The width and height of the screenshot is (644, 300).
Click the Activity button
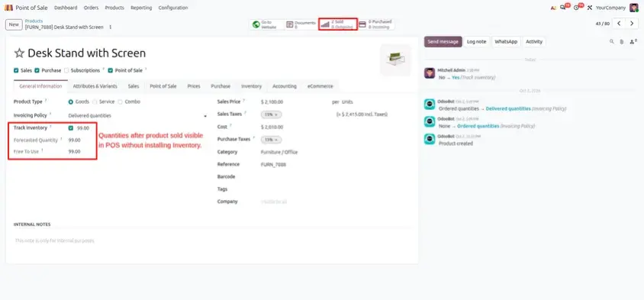click(534, 41)
